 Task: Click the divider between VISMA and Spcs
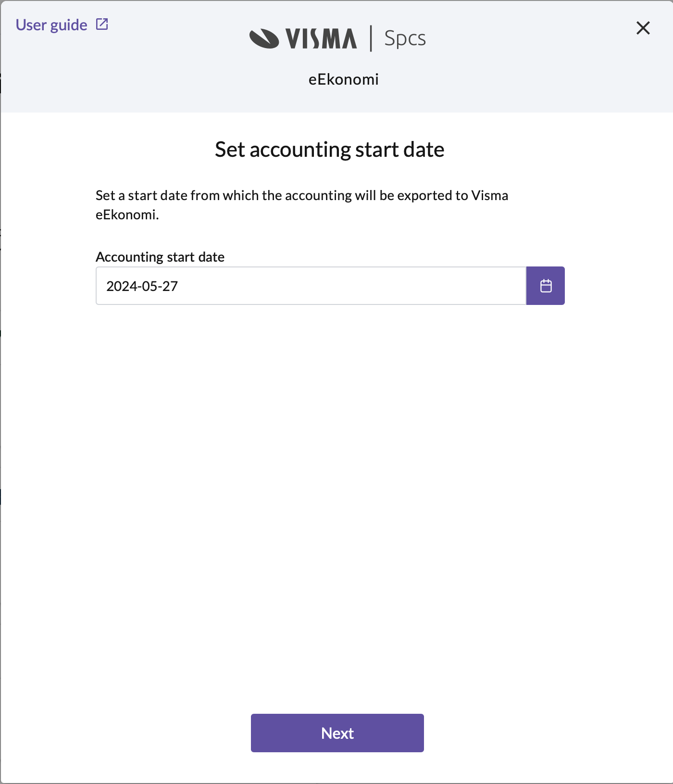coord(371,38)
